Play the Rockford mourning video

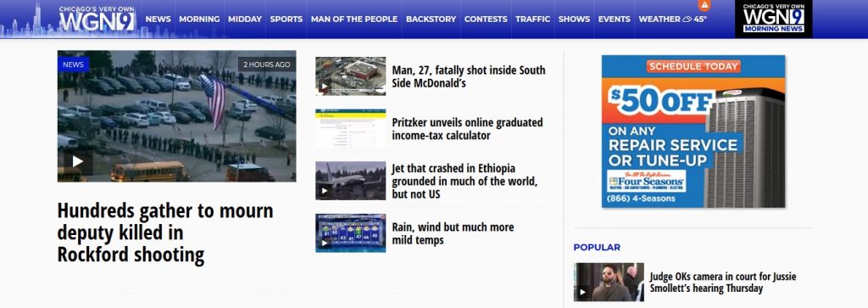point(78,161)
